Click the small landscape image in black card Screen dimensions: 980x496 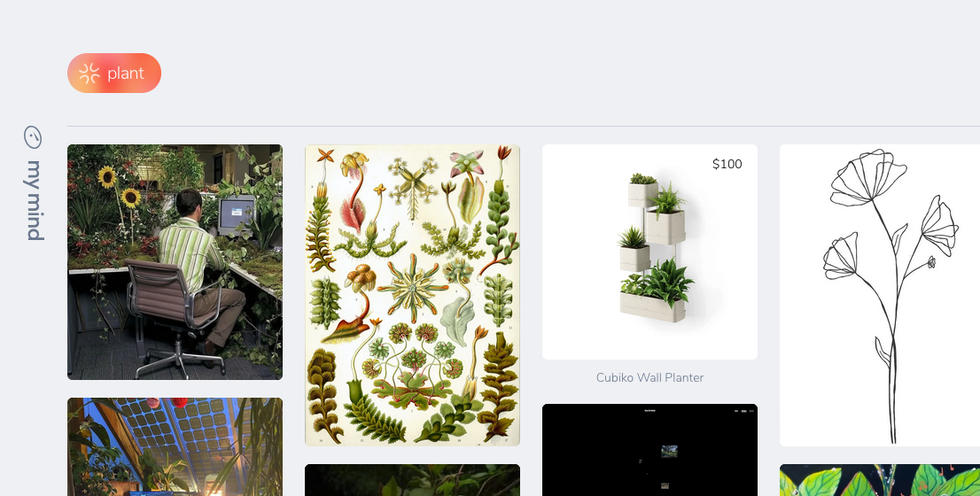(x=669, y=451)
